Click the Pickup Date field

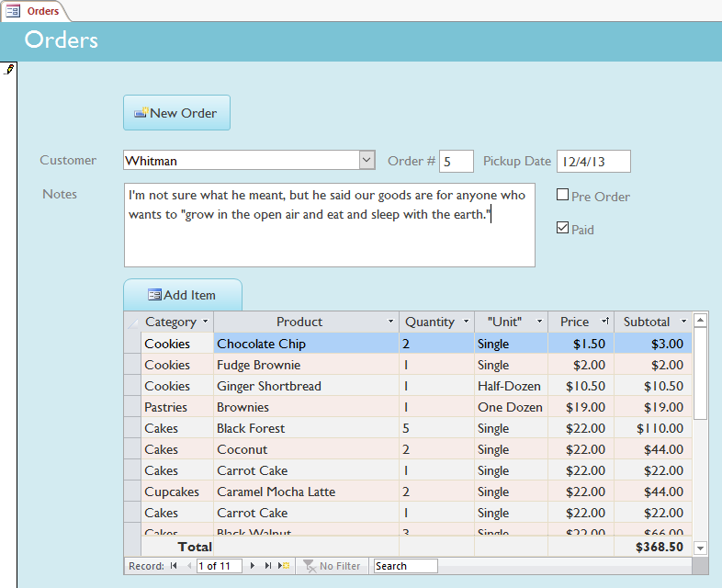tap(593, 162)
